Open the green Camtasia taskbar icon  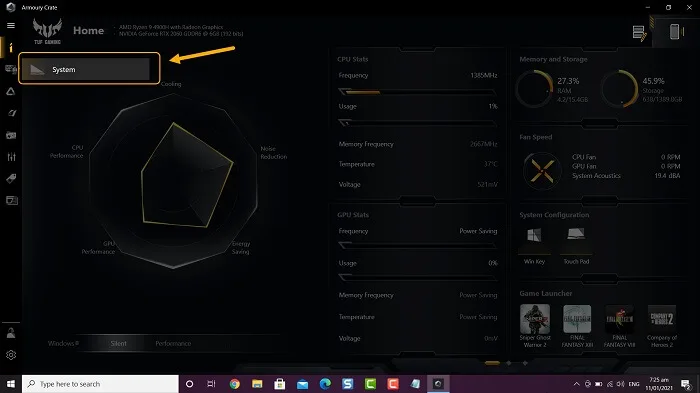coord(370,384)
